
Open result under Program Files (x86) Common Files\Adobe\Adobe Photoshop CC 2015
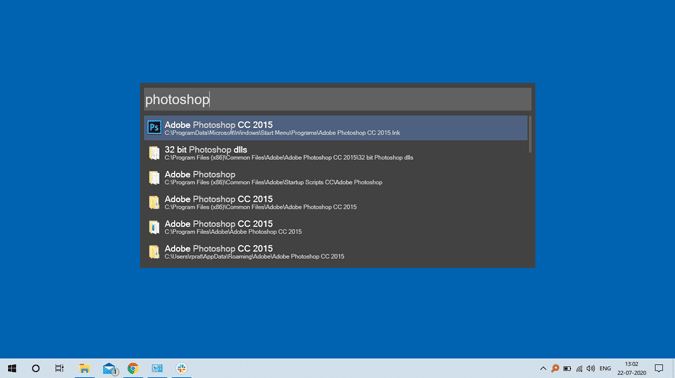coord(336,202)
